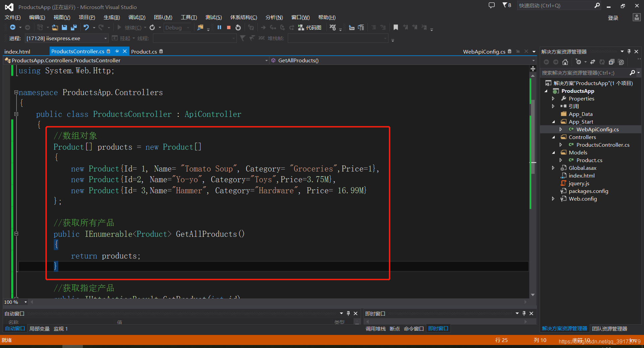
Task: Switch to the Product.cs tab
Action: pos(144,52)
